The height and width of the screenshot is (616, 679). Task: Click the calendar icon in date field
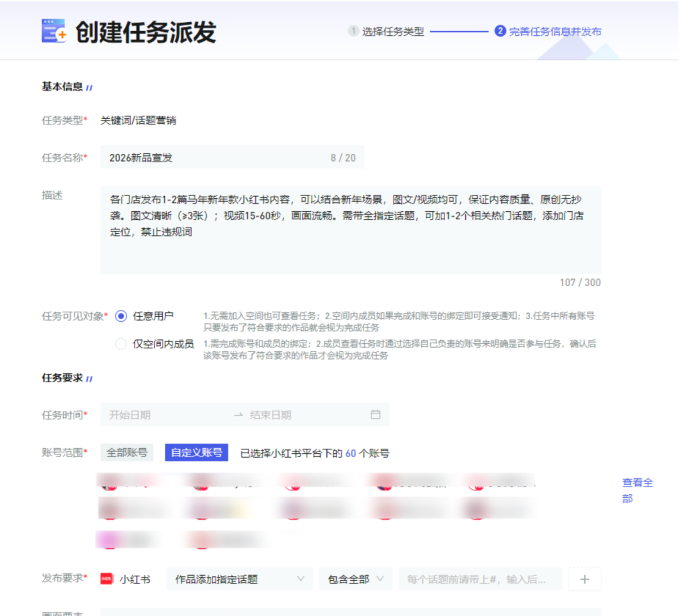pyautogui.click(x=375, y=415)
